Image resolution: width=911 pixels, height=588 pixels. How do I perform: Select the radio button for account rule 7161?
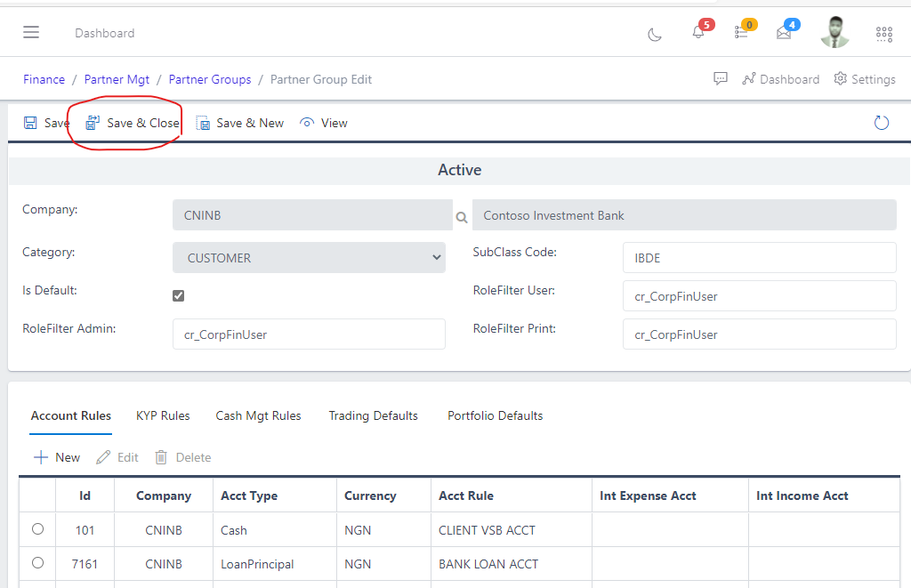tap(36, 562)
